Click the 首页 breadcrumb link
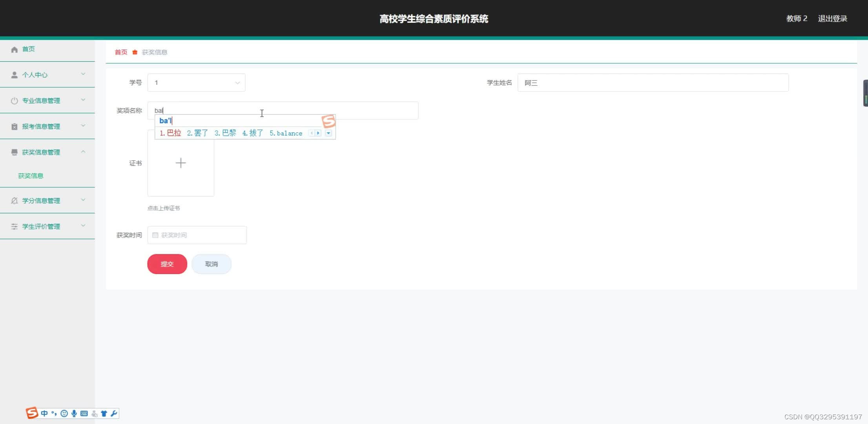Viewport: 868px width, 424px height. (121, 52)
